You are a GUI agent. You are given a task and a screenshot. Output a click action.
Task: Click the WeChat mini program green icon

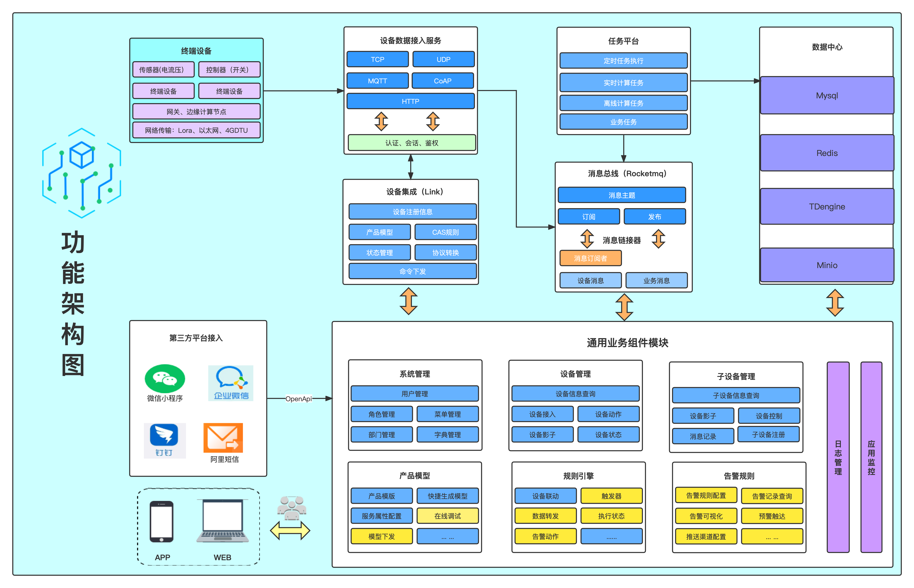165,378
